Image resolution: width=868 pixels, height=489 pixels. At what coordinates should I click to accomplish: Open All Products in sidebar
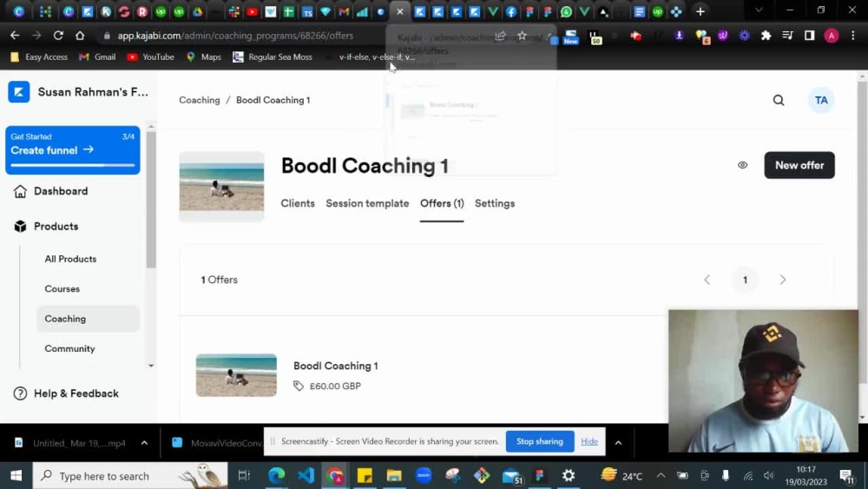pos(70,259)
